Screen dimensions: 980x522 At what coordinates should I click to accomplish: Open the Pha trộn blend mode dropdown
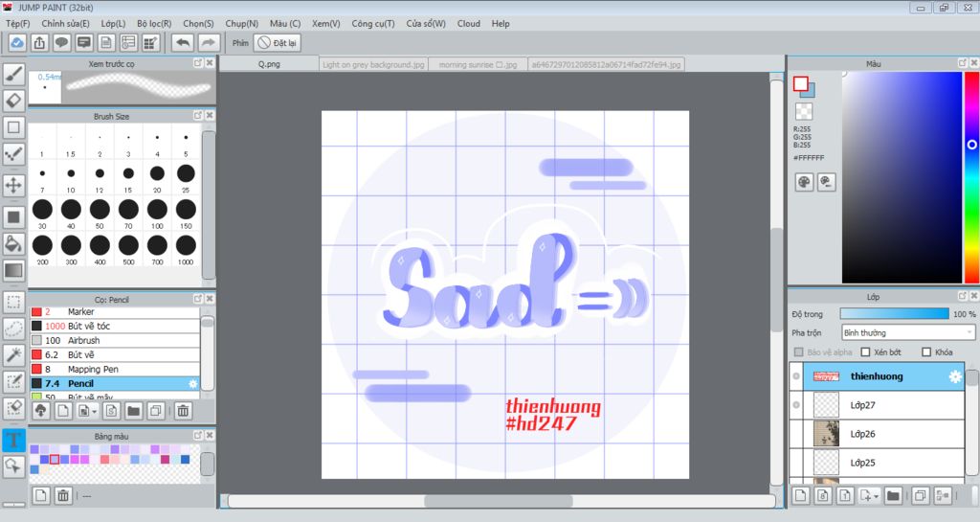click(x=908, y=332)
